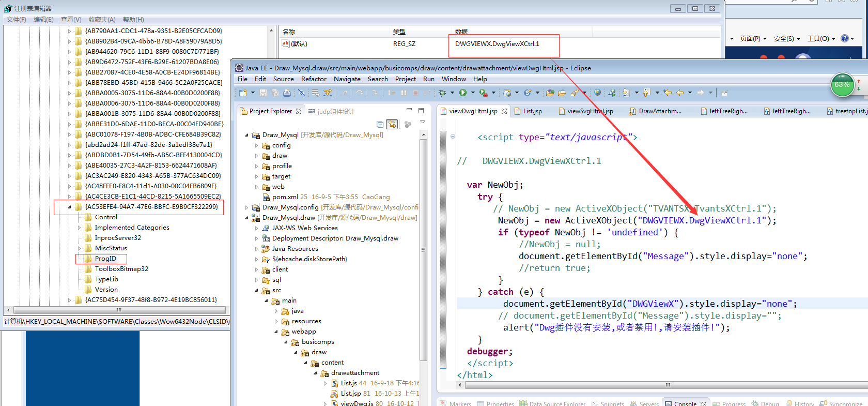Open the Source menu in Eclipse
The height and width of the screenshot is (406, 868).
click(x=283, y=79)
